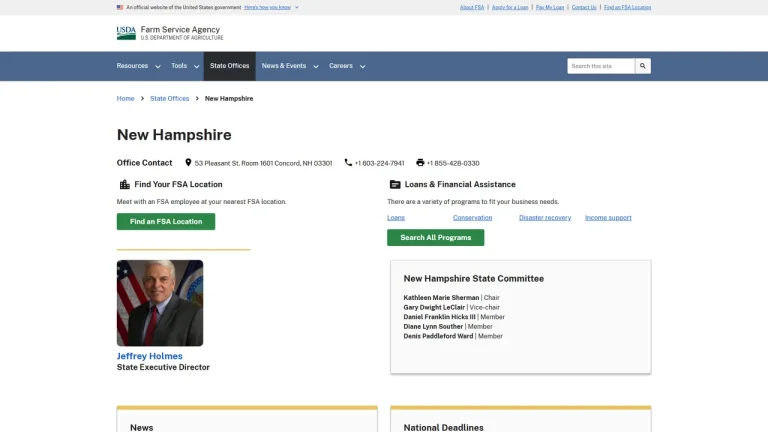Click Gary Dwight LeClair committee entry
This screenshot has width=768, height=432.
tap(452, 307)
